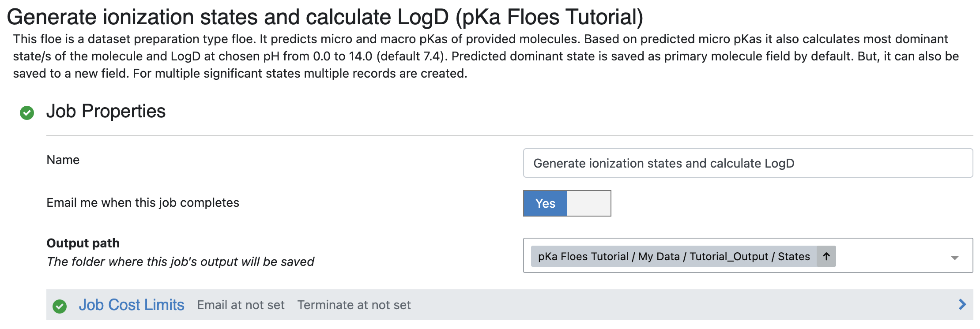
Task: Open the Job Cost Limits link
Action: [x=132, y=305]
